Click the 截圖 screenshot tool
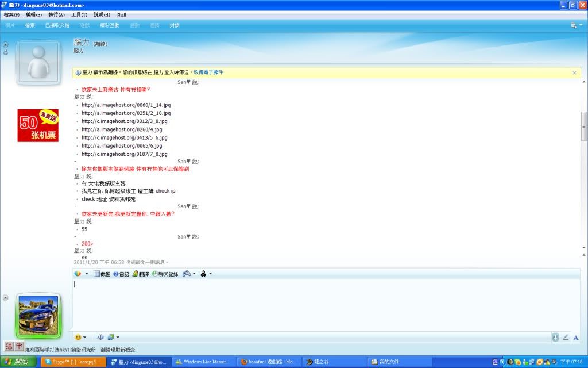 pyautogui.click(x=102, y=274)
